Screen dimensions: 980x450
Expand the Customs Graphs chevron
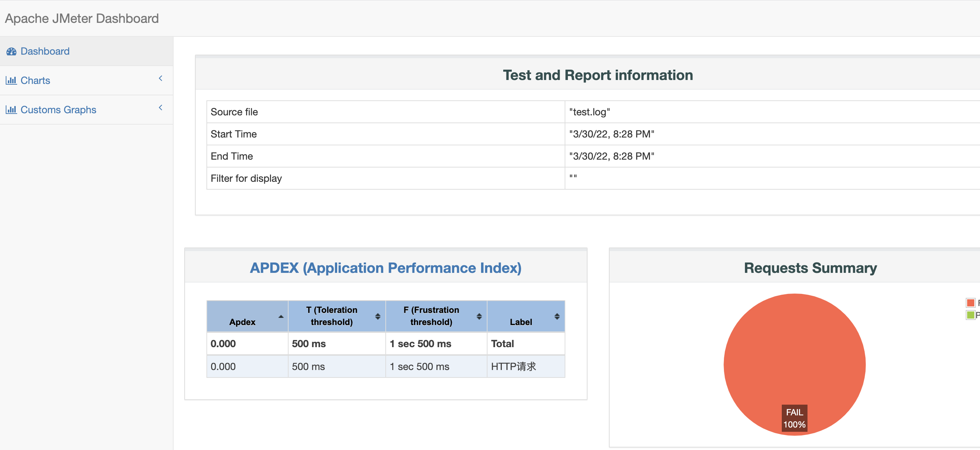pyautogui.click(x=161, y=107)
